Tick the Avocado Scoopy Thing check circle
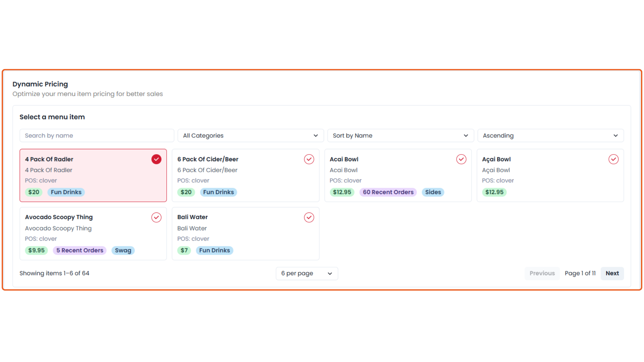This screenshot has height=362, width=644. coord(156,218)
